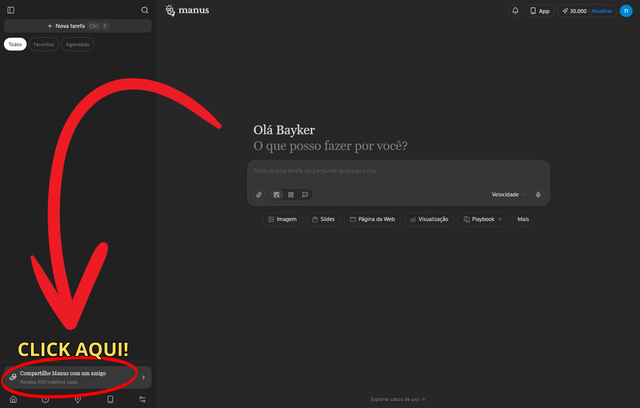Choose the Imagem suggestion chip
This screenshot has height=408, width=640.
pos(282,220)
